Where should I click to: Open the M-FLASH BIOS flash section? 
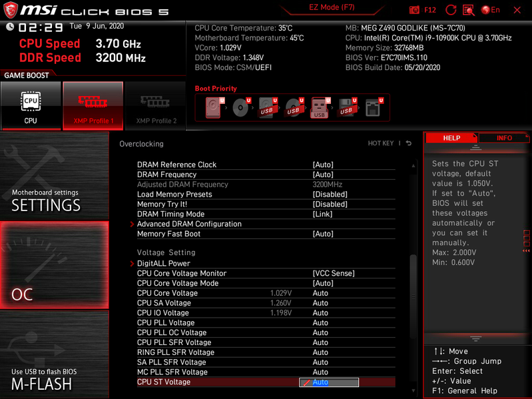[x=55, y=354]
